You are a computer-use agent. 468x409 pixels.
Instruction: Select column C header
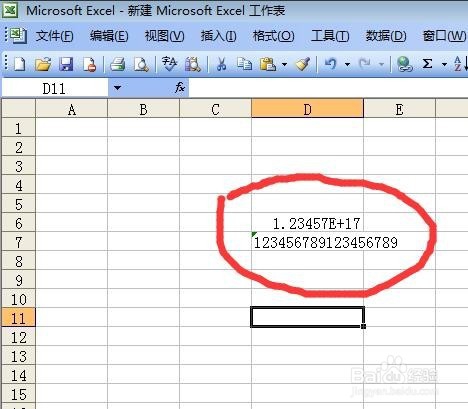(215, 109)
